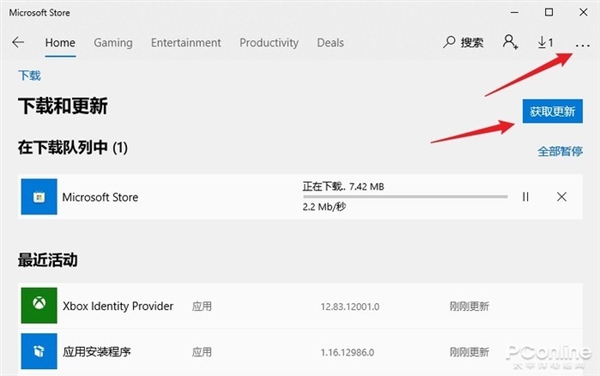Open the Productivity tab

point(269,42)
